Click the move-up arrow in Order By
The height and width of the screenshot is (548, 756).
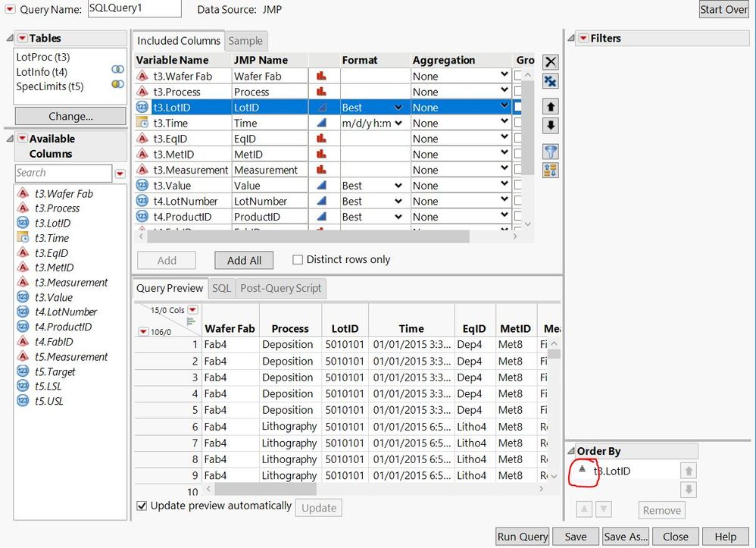(x=689, y=471)
